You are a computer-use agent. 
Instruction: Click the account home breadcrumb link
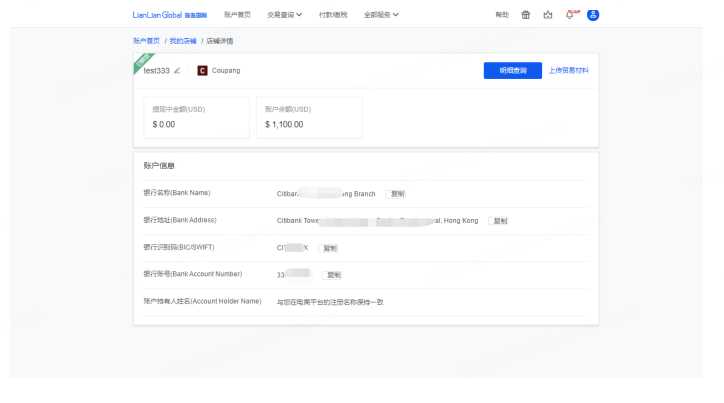(146, 41)
